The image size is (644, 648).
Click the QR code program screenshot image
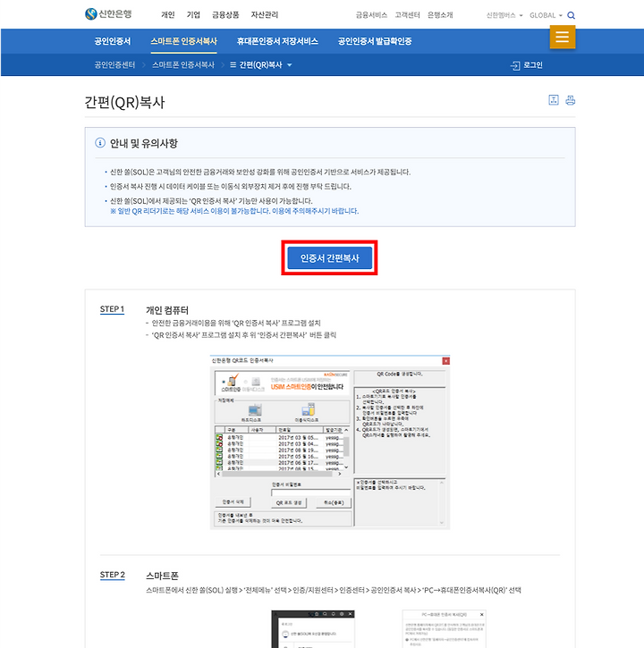(330, 442)
